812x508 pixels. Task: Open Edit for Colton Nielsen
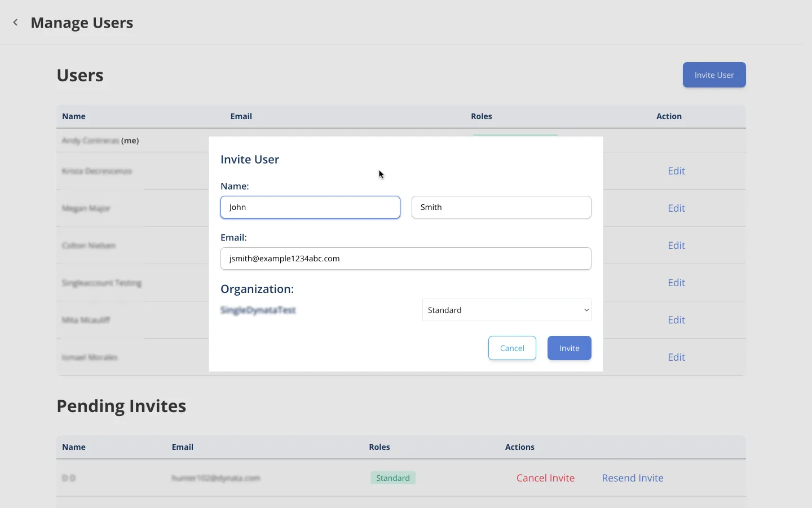676,246
